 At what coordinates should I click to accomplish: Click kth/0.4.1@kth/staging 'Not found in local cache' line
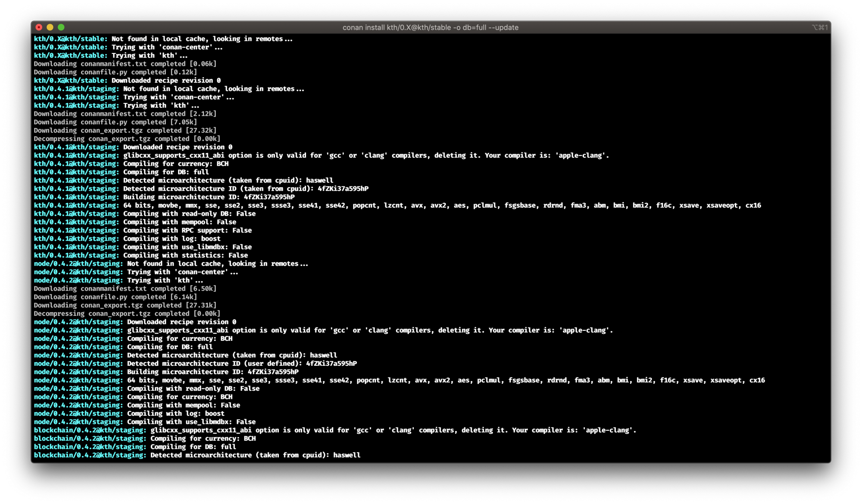[x=169, y=89]
